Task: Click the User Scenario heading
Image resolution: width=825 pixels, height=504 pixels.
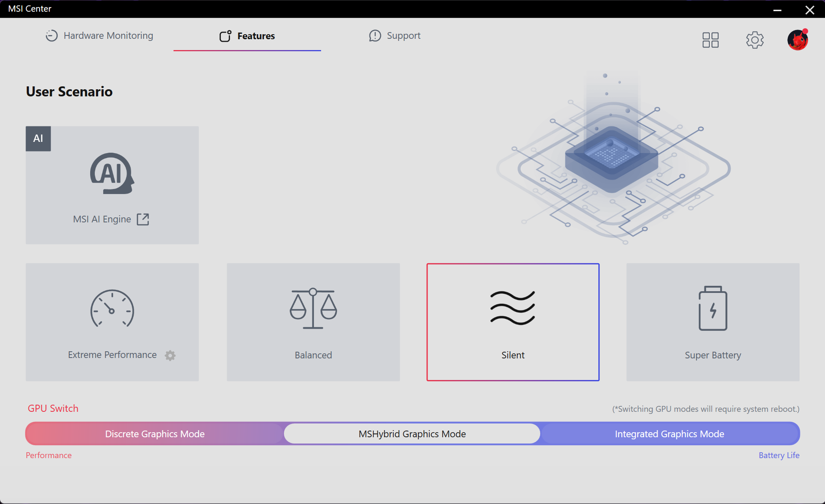Action: [x=69, y=92]
